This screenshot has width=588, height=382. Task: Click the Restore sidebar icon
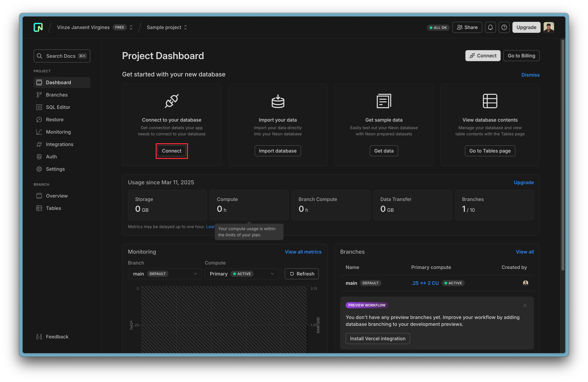click(x=39, y=120)
